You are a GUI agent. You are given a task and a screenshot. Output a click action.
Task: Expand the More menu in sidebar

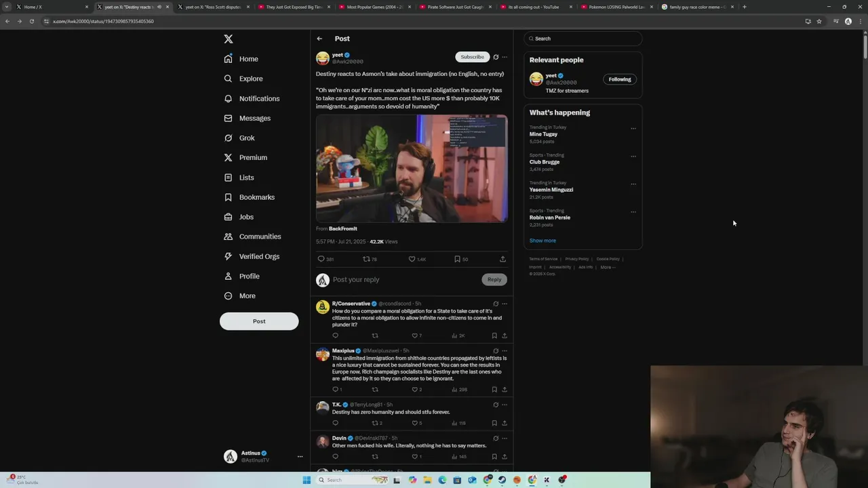point(239,296)
